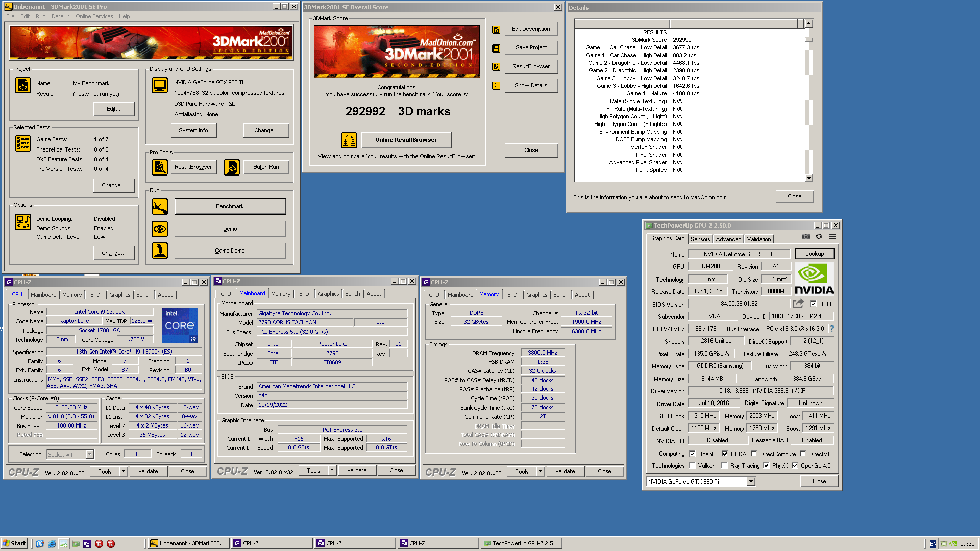Click the Online ResultBrowser button
The height and width of the screenshot is (551, 980).
click(x=406, y=140)
